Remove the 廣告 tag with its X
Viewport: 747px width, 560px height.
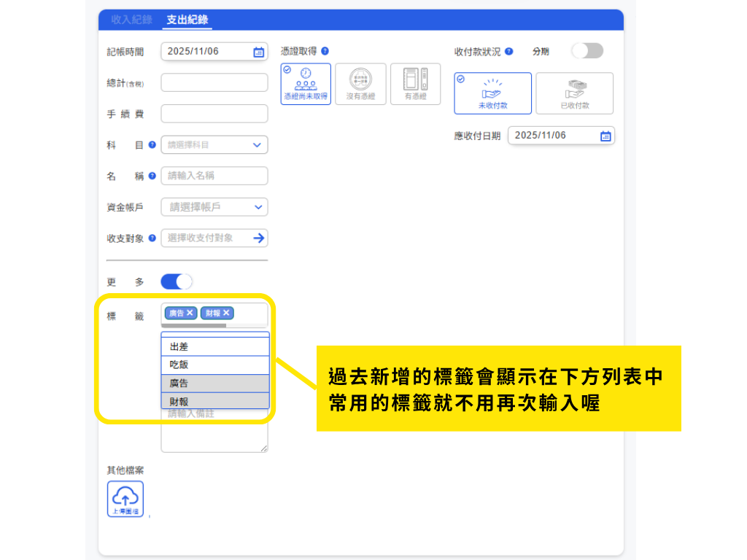tap(190, 313)
